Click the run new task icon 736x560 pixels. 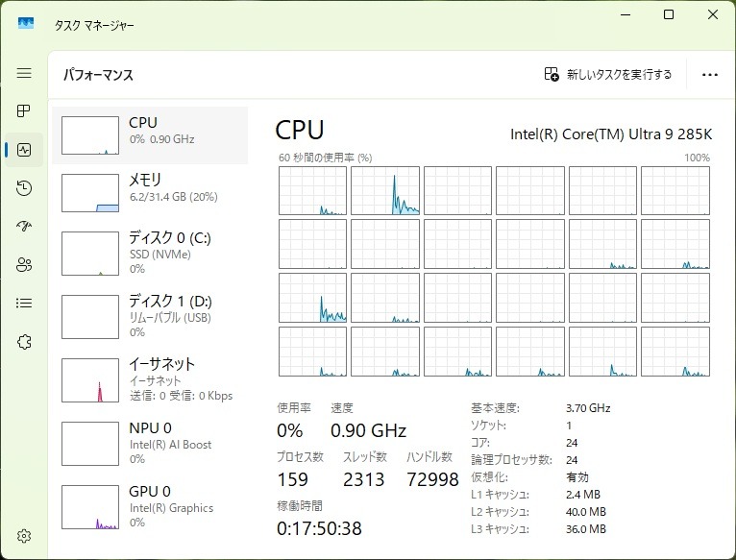pyautogui.click(x=552, y=74)
